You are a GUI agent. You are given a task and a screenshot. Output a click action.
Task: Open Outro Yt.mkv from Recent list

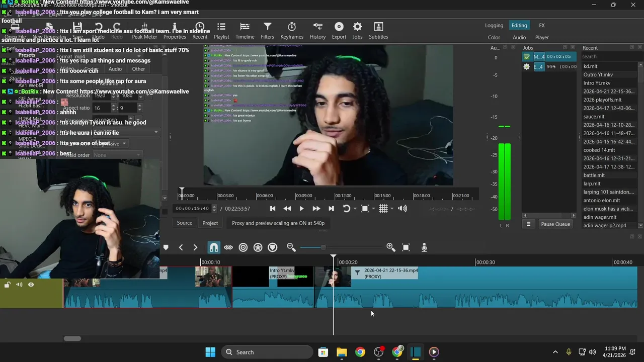tap(598, 75)
